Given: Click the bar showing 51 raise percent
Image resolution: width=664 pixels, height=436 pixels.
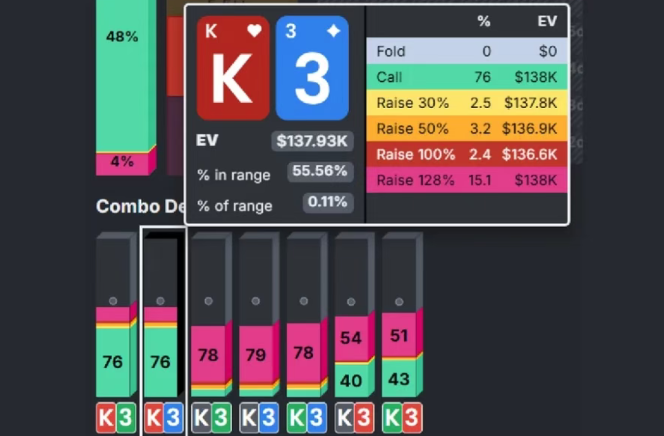Looking at the screenshot, I should coord(400,336).
